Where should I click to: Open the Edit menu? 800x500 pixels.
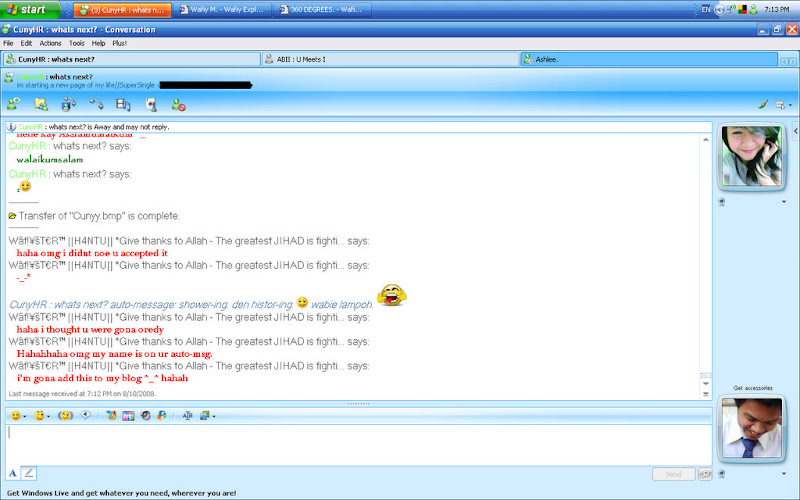pyautogui.click(x=26, y=43)
